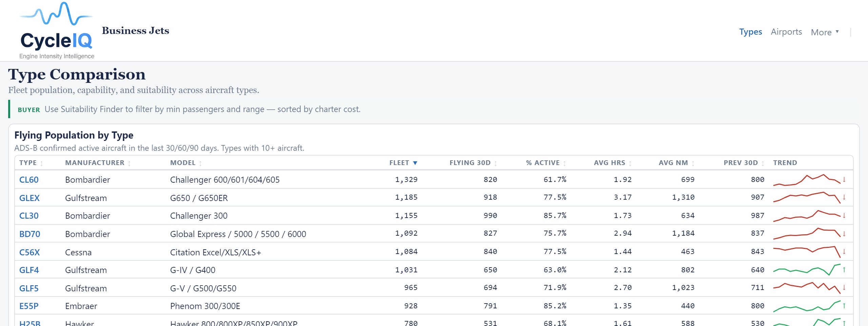
Task: Click the green up arrow in E55P row
Action: (844, 306)
